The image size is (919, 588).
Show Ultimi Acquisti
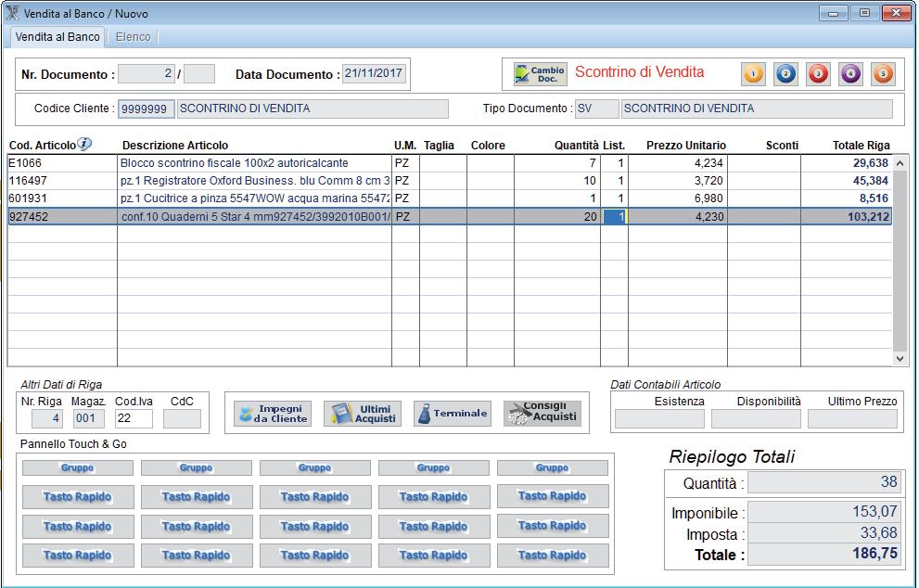[x=363, y=414]
